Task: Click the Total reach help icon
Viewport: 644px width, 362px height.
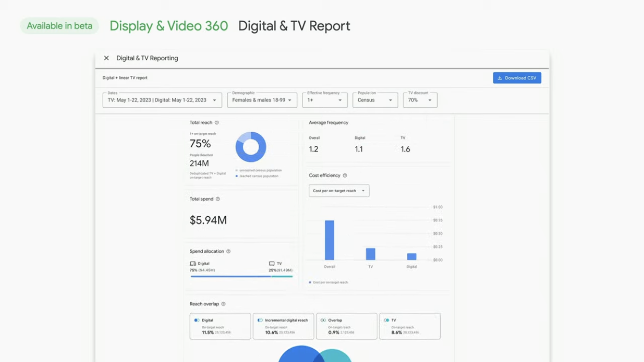Action: pos(217,123)
